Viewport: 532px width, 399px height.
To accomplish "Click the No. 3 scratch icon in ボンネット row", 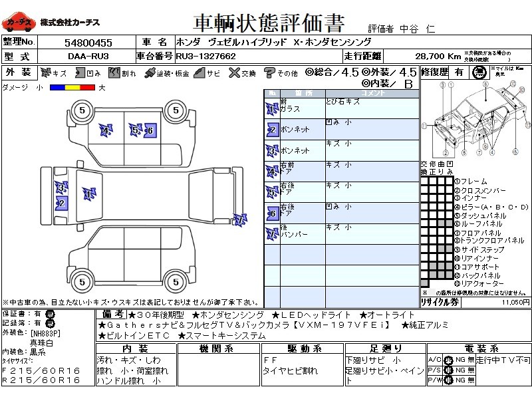I will coord(272,151).
